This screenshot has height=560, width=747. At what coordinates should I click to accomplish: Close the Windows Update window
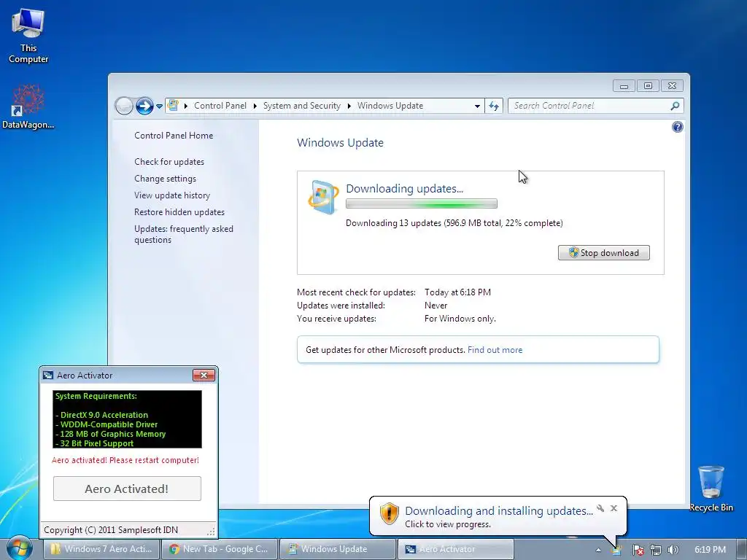pos(672,86)
